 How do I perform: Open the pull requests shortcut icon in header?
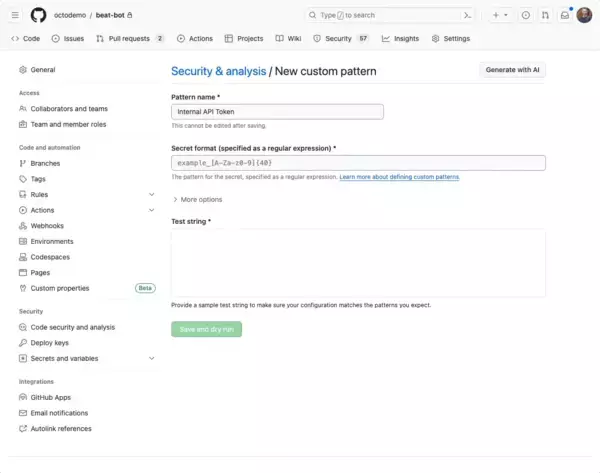tap(545, 15)
